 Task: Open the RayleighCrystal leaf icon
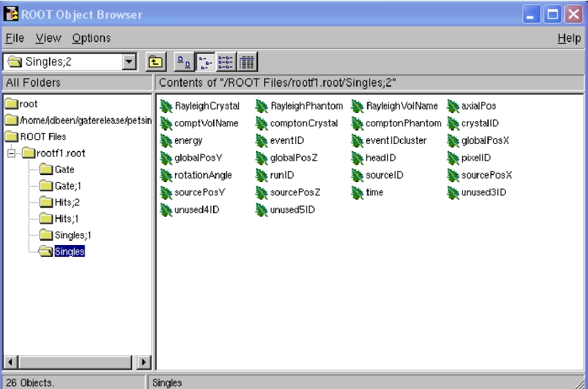pyautogui.click(x=166, y=106)
